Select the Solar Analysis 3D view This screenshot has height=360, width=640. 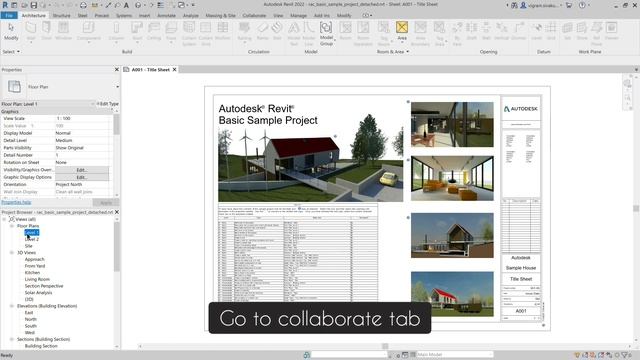click(38, 293)
